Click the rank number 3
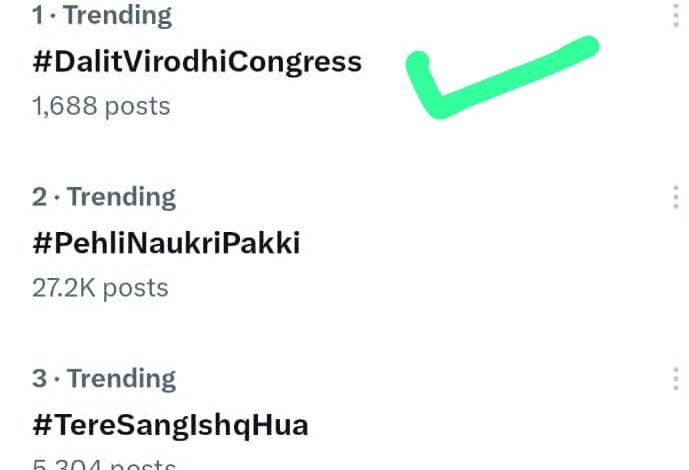The width and height of the screenshot is (689, 470). pos(39,379)
